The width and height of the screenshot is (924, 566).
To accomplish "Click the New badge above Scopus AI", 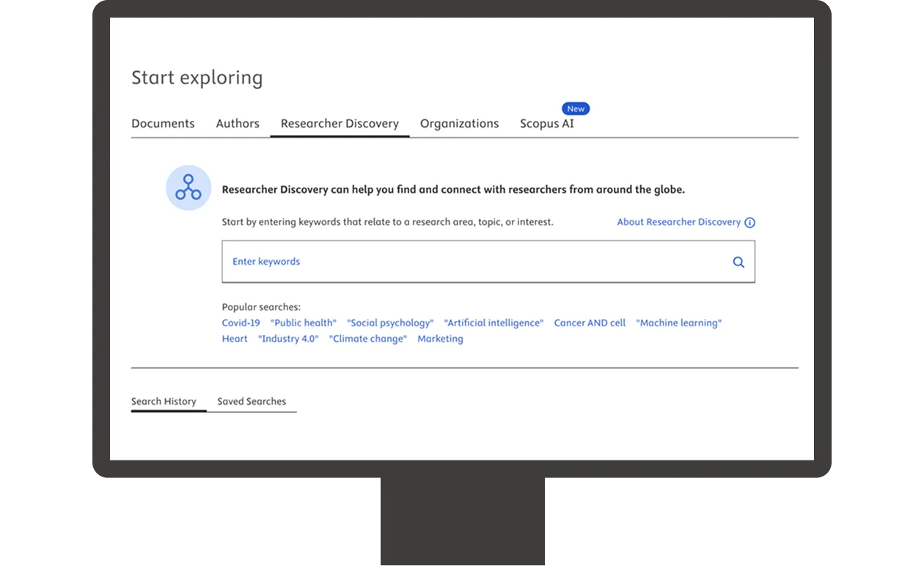I will (575, 108).
